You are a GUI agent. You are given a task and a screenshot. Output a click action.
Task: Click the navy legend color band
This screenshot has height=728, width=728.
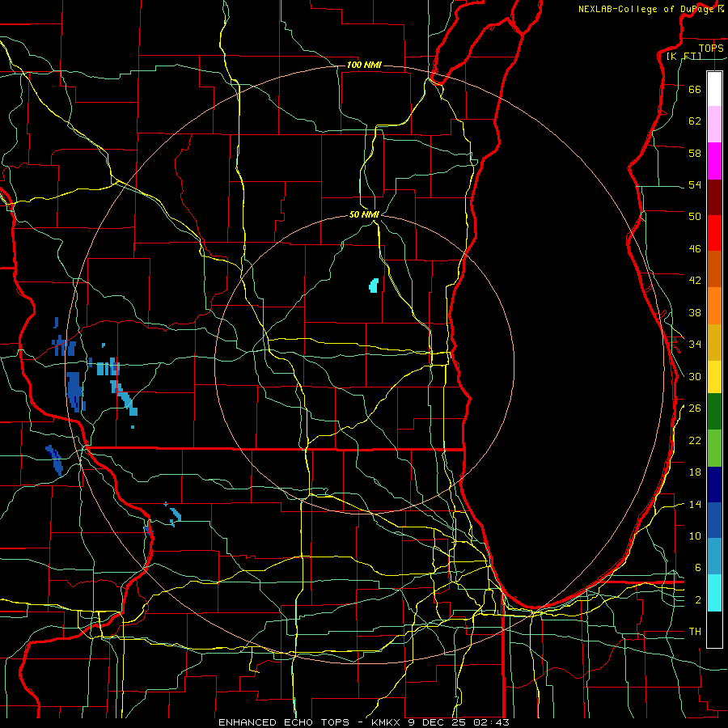click(714, 485)
